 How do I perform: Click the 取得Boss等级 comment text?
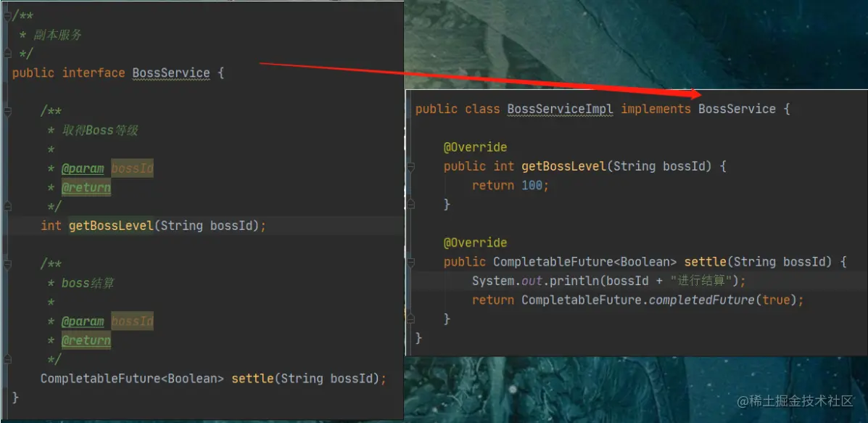(99, 131)
